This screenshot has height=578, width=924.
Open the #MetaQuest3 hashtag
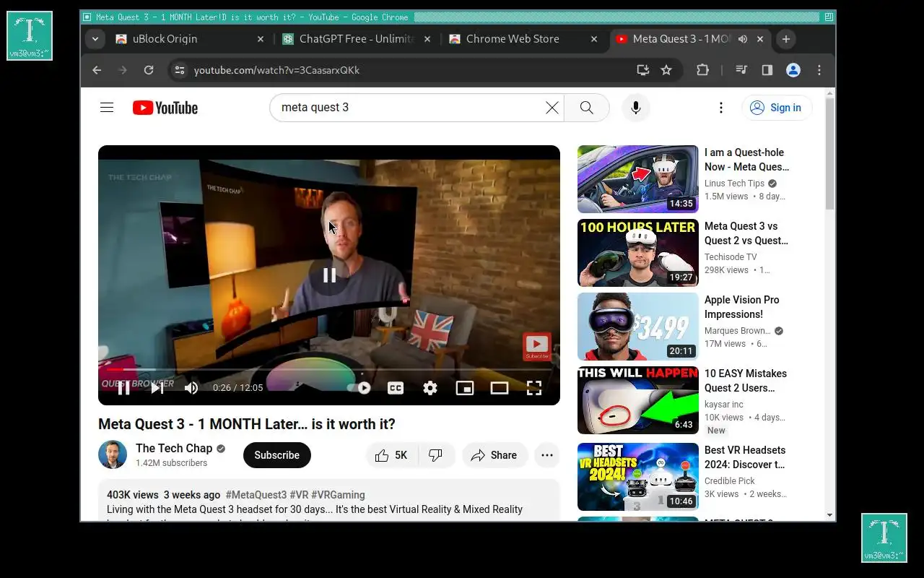(256, 495)
